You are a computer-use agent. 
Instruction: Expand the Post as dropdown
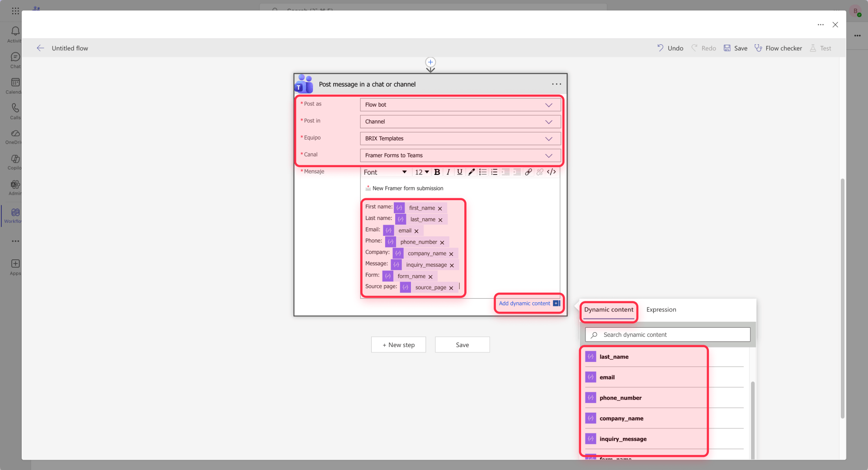(x=460, y=105)
